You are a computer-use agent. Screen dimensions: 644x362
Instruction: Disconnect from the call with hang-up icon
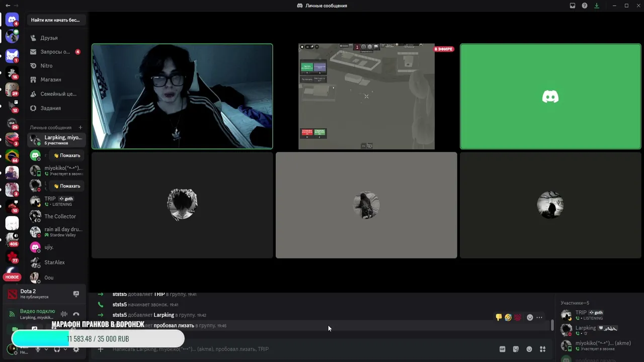pos(76,314)
